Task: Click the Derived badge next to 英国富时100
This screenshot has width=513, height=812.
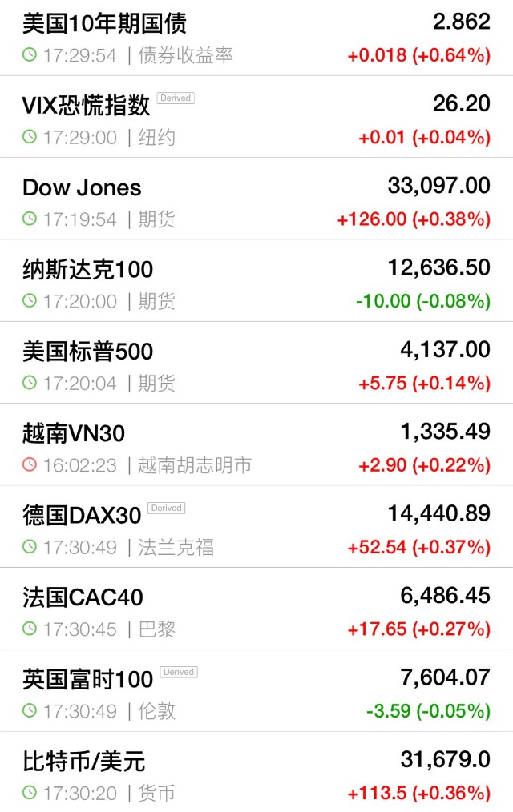Action: click(x=179, y=672)
